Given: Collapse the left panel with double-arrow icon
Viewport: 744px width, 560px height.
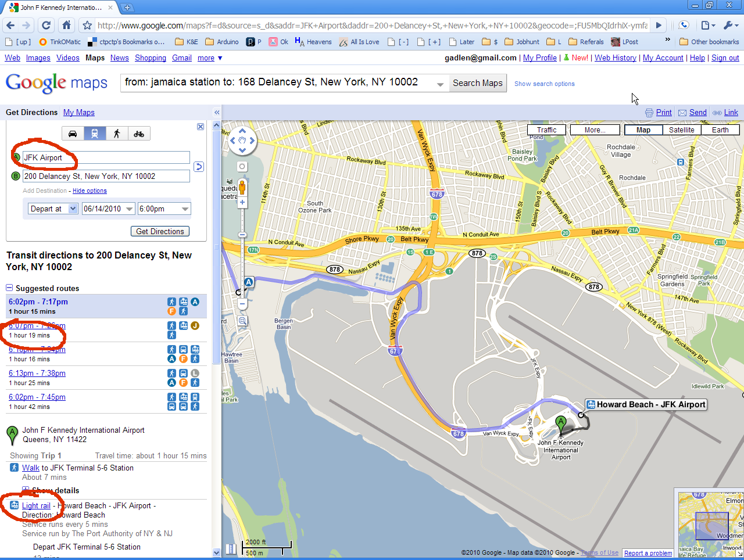Looking at the screenshot, I should pos(217,113).
